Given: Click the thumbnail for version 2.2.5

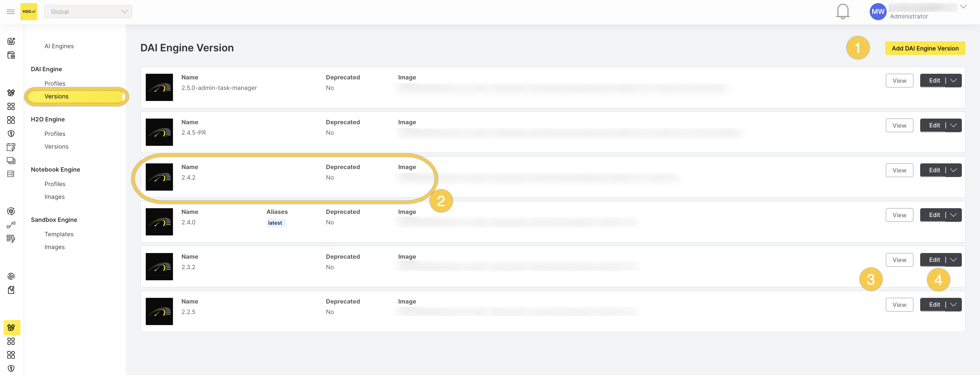Looking at the screenshot, I should tap(159, 311).
